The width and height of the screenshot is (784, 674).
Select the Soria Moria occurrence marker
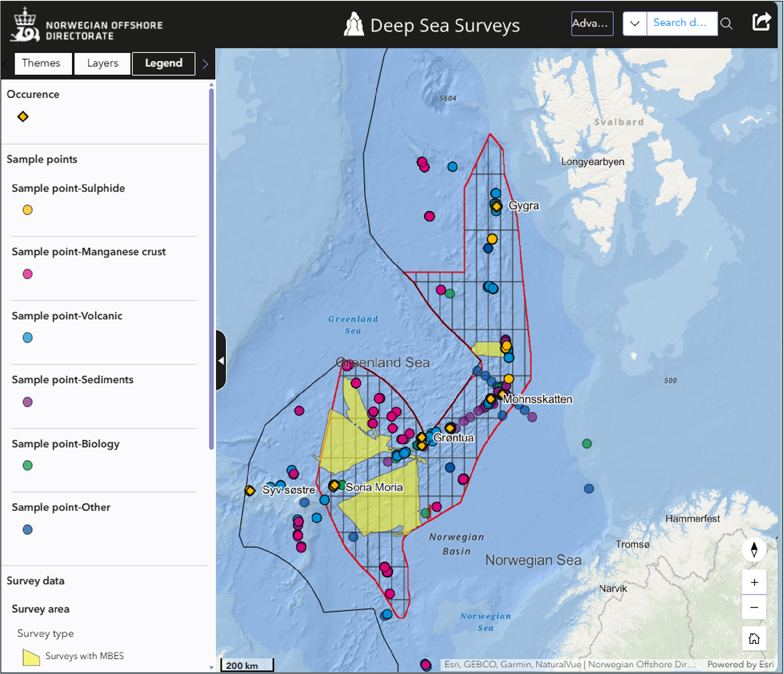334,485
